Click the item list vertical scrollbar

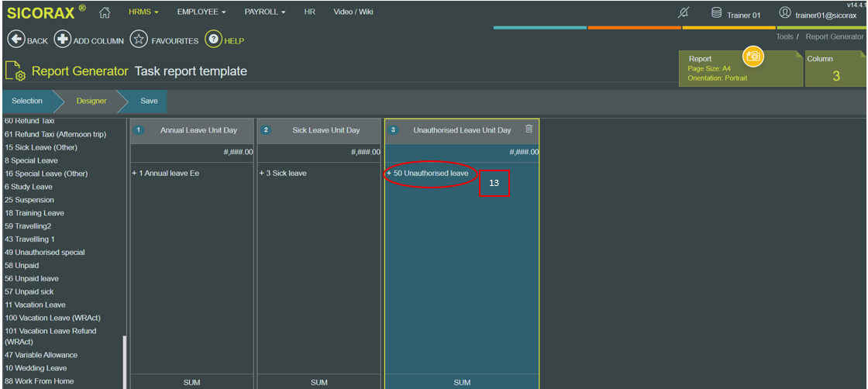(124, 363)
